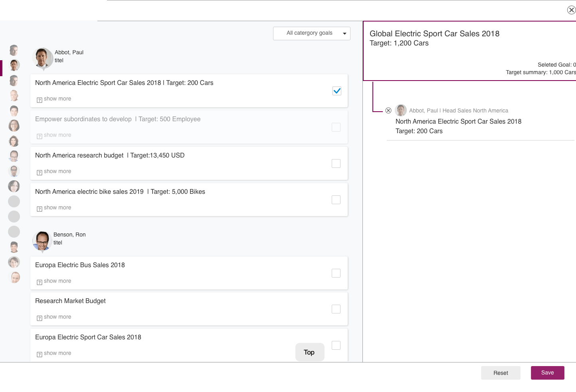Click help icon under Research Market Budget
This screenshot has height=392, width=576.
click(40, 318)
